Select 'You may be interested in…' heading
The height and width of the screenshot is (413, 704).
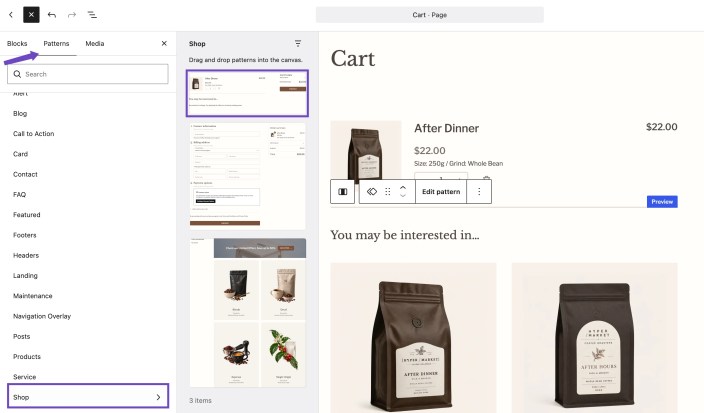(405, 235)
